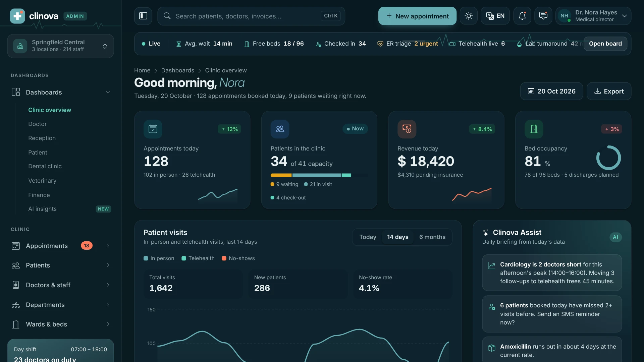Click the Patients in the clinic people icon
This screenshot has height=362, width=644.
tap(280, 129)
